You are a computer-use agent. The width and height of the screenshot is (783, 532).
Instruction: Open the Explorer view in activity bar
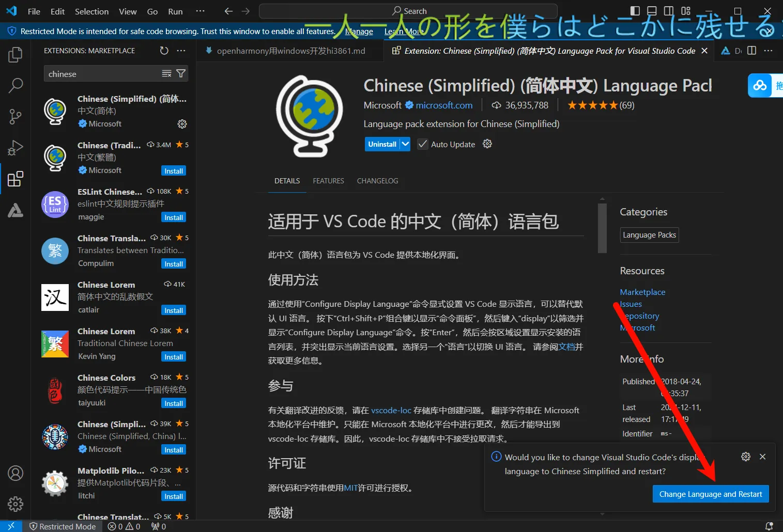[x=16, y=55]
